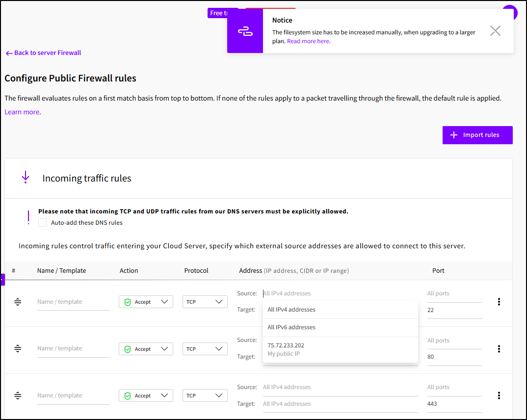Open Accept action dropdown for port 443 rule
The width and height of the screenshot is (527, 420).
(x=146, y=395)
